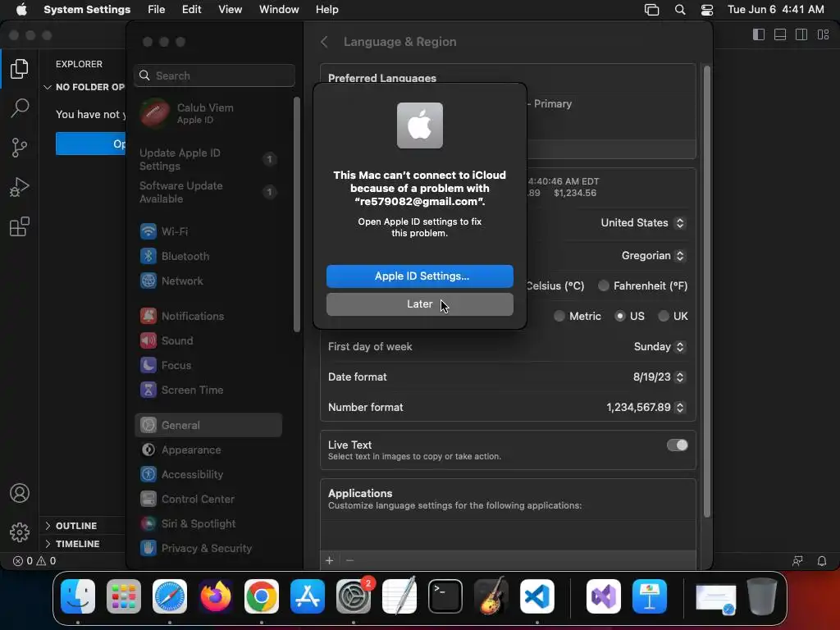Select Privacy & Security in sidebar
Screen dimensions: 840x630
click(208, 548)
